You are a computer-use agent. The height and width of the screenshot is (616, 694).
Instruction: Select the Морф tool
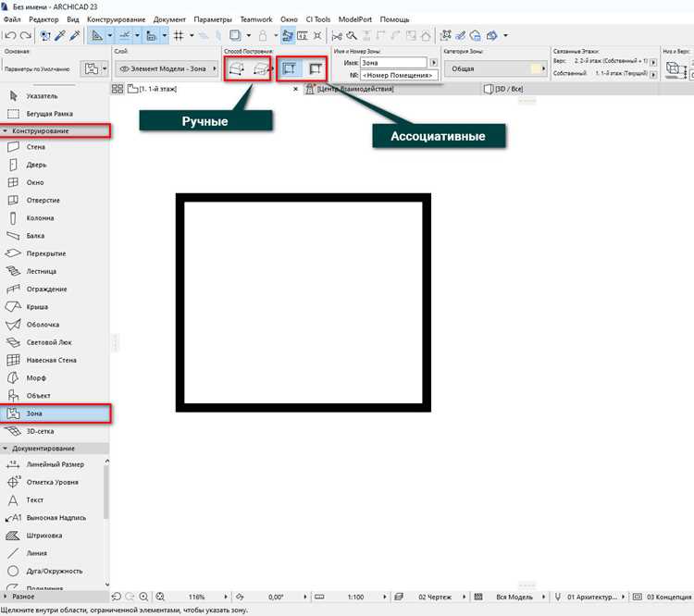pyautogui.click(x=35, y=378)
